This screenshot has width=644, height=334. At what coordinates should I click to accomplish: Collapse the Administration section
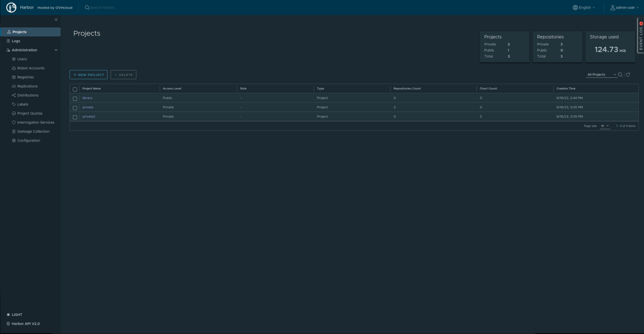(x=56, y=50)
